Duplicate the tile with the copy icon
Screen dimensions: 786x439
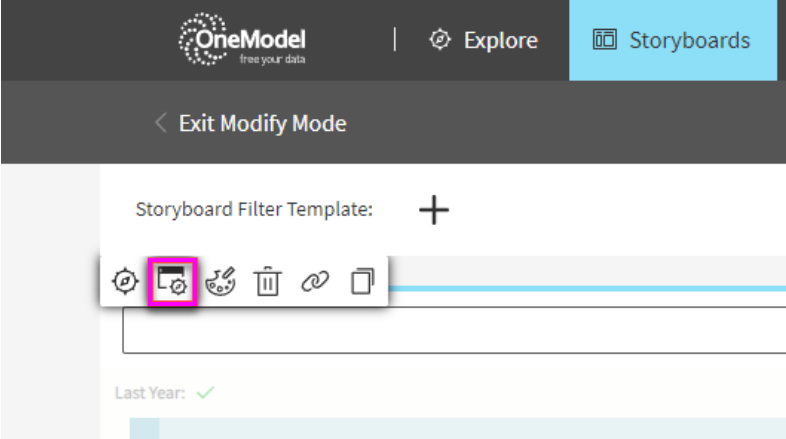[362, 281]
